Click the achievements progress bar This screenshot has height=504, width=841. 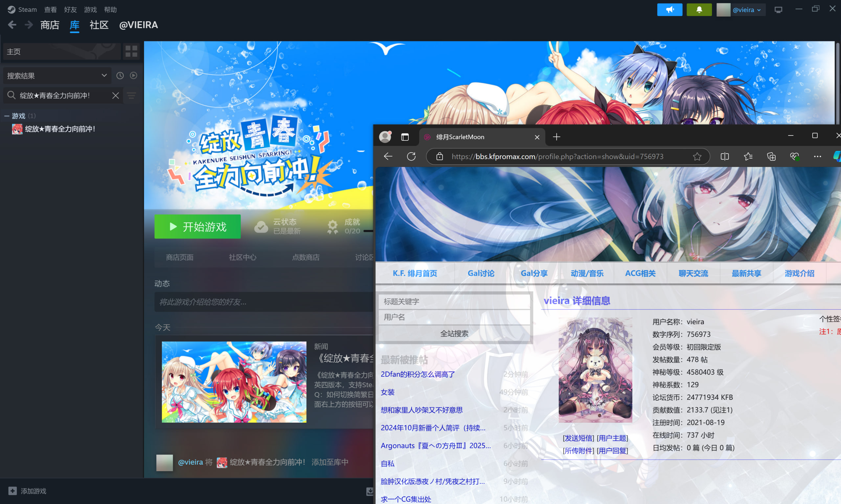point(368,231)
